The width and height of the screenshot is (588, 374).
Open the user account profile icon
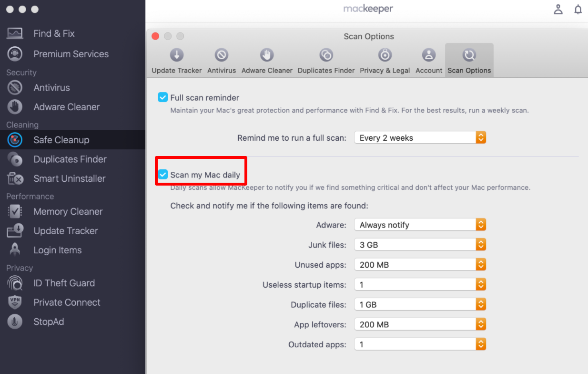558,9
